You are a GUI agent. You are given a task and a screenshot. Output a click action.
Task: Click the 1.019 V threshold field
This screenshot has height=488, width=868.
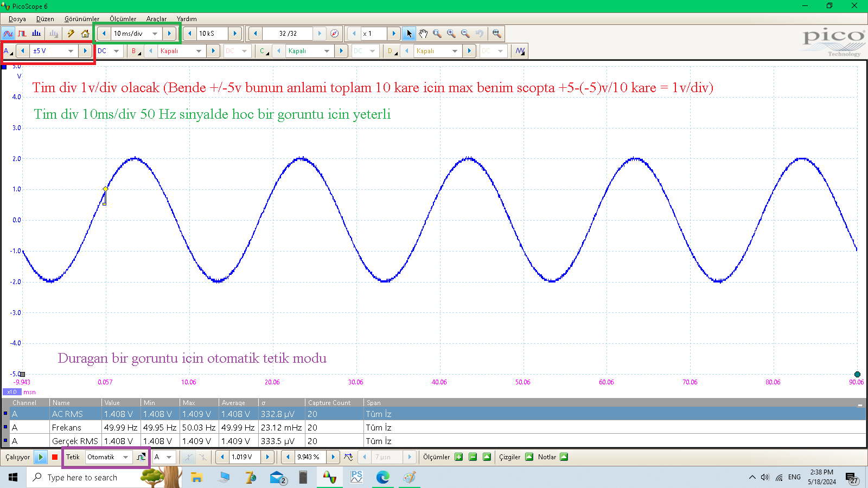[x=245, y=457]
